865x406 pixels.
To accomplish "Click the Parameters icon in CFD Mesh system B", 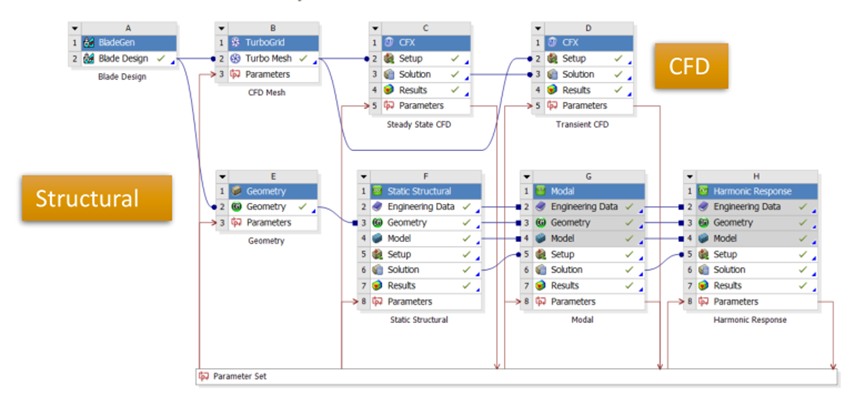I will pos(235,74).
